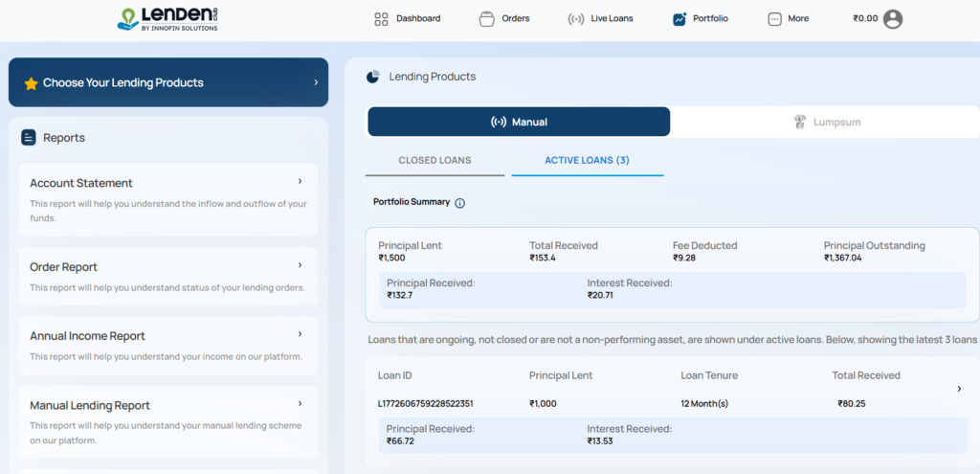Open the Choose Your Lending Products banner

tap(168, 82)
